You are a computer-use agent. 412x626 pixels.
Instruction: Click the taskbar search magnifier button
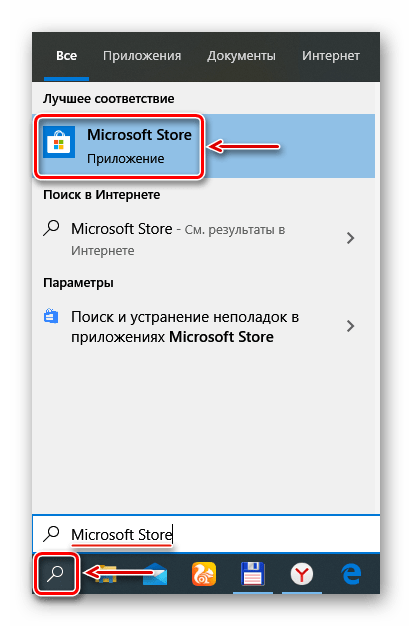56,574
